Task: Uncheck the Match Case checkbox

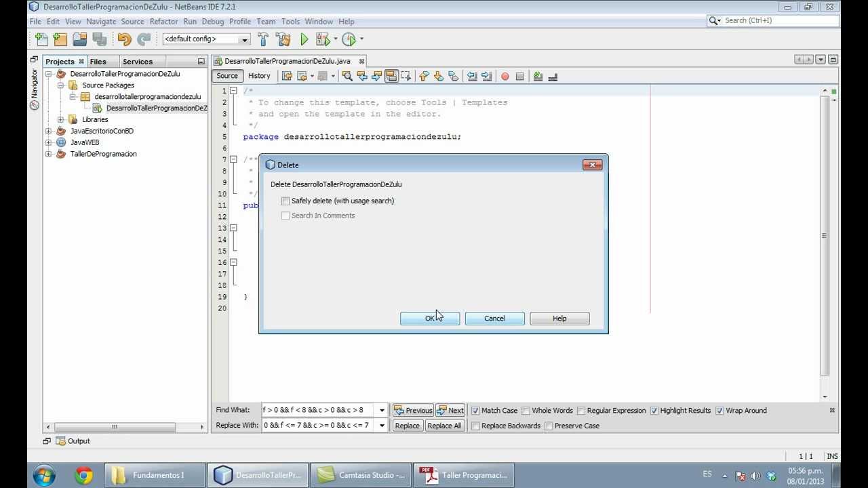Action: pyautogui.click(x=475, y=411)
